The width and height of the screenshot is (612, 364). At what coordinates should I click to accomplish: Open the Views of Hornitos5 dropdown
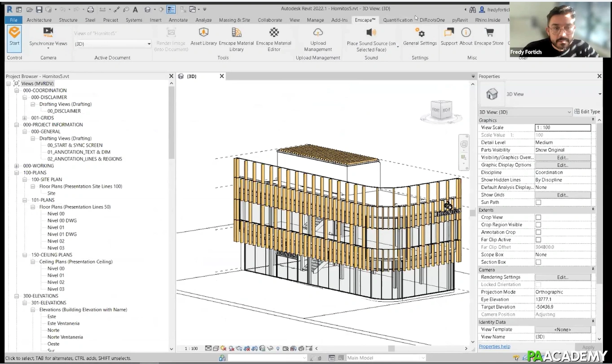pyautogui.click(x=150, y=44)
